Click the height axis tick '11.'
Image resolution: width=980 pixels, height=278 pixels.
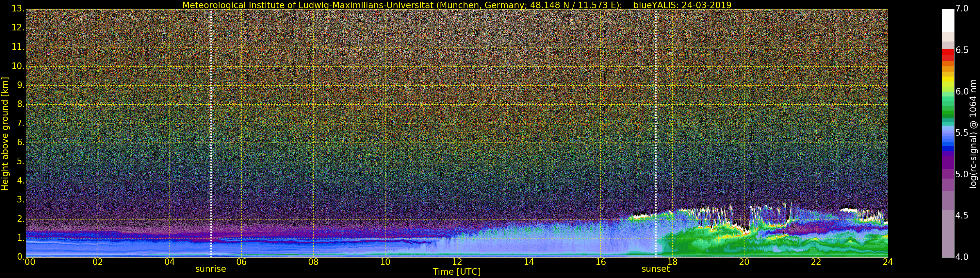18,47
